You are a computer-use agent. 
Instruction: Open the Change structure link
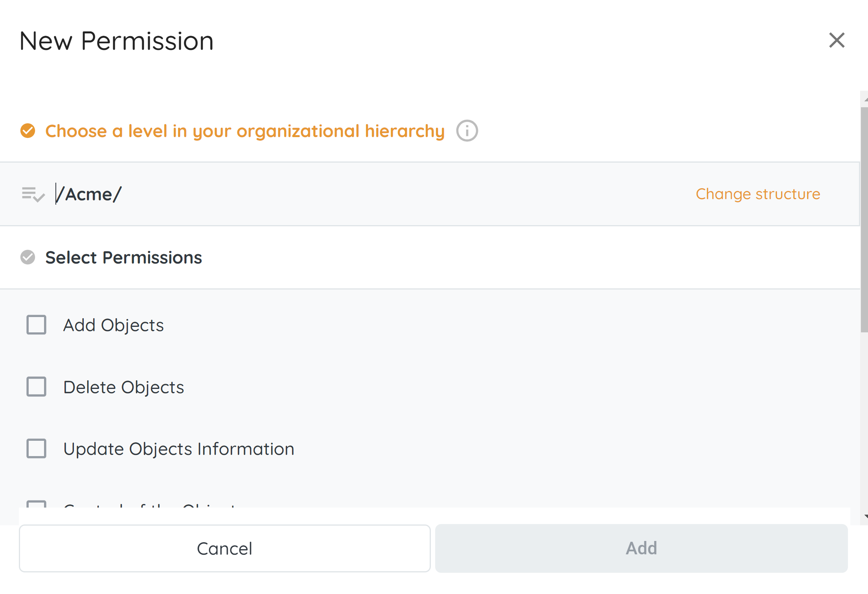tap(758, 194)
